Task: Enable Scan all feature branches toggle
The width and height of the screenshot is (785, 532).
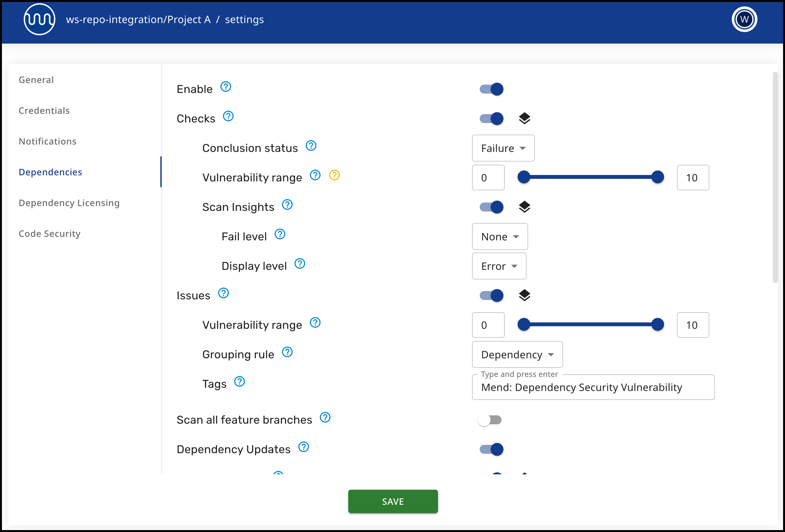Action: click(x=490, y=420)
